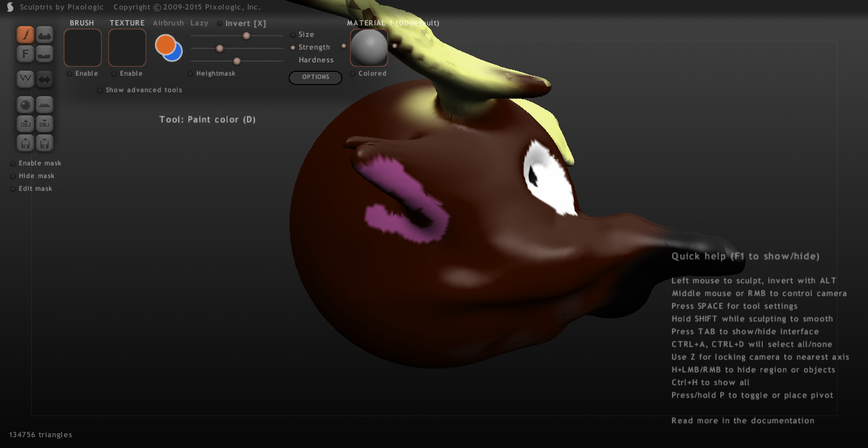The height and width of the screenshot is (448, 868).
Task: Select the Fill color F tool
Action: 25,54
